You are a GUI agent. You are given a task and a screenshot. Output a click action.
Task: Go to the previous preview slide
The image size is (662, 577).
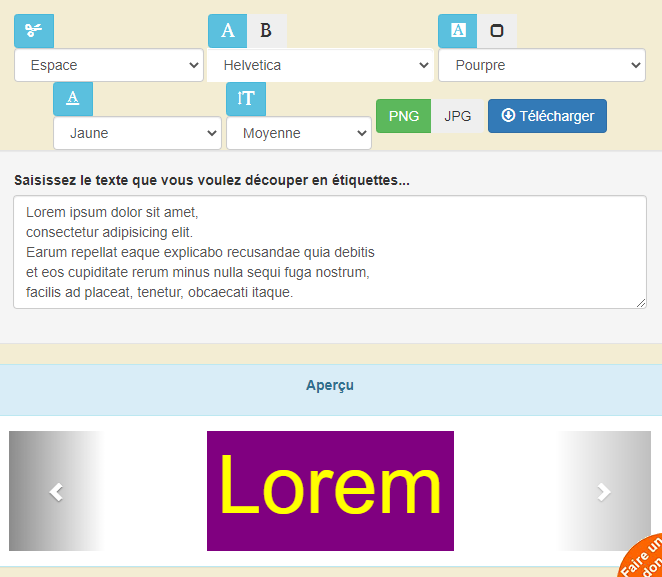[57, 491]
